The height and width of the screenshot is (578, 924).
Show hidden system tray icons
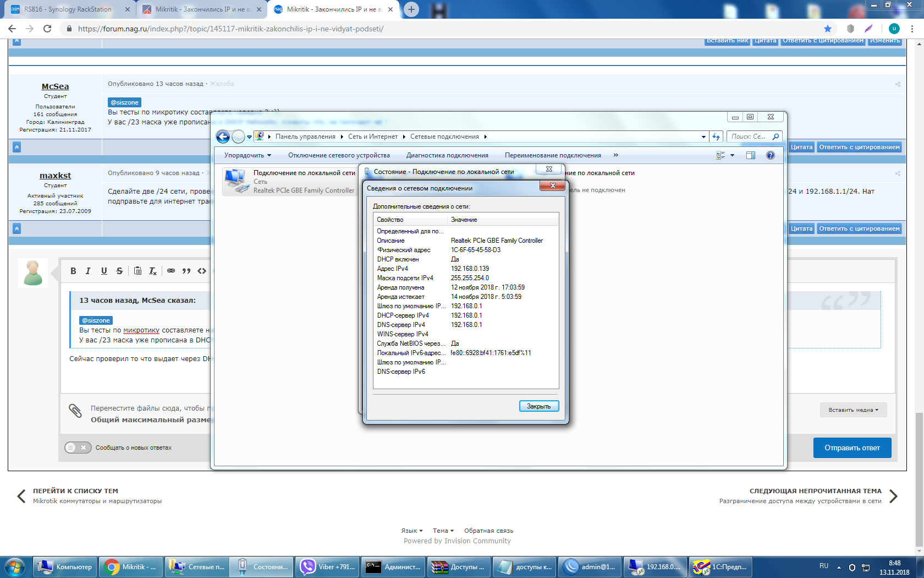click(x=839, y=567)
